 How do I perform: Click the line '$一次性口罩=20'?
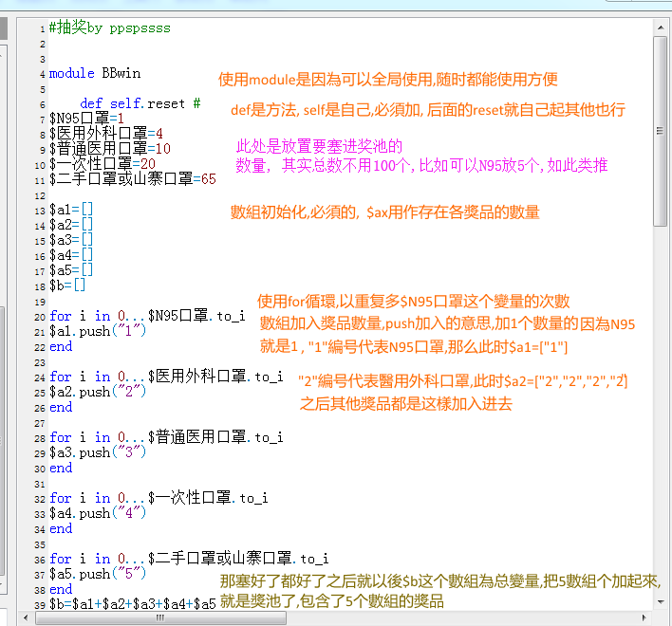[x=102, y=163]
